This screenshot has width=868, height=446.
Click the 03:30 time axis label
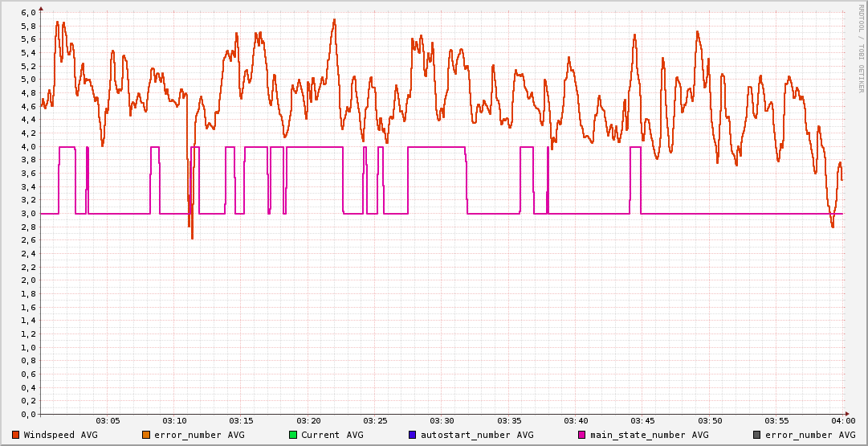point(442,421)
